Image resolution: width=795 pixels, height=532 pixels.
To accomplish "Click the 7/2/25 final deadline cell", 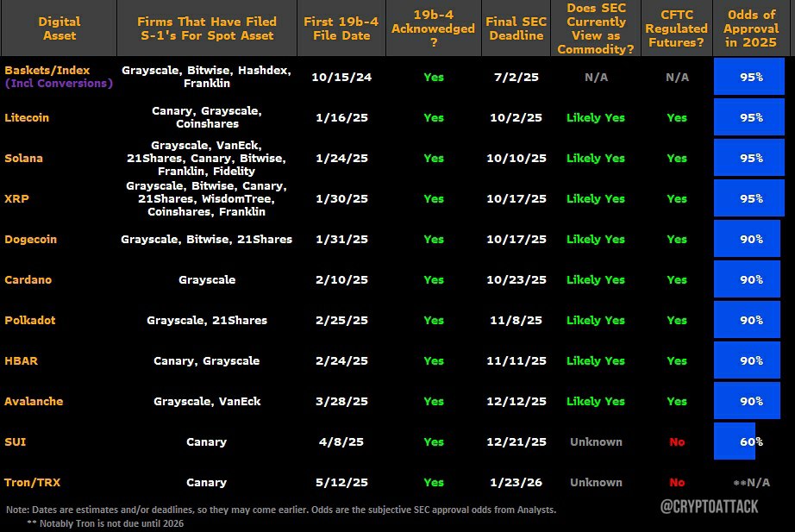I will coord(516,77).
